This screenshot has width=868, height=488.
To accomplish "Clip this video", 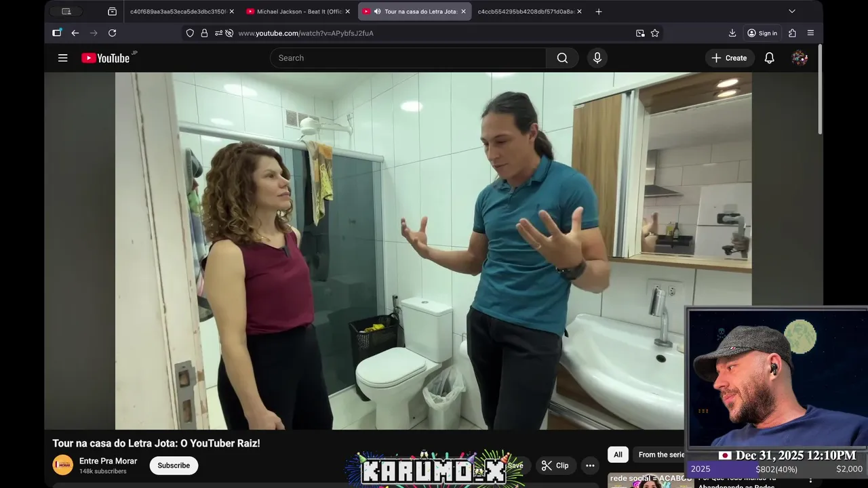I will [555, 466].
